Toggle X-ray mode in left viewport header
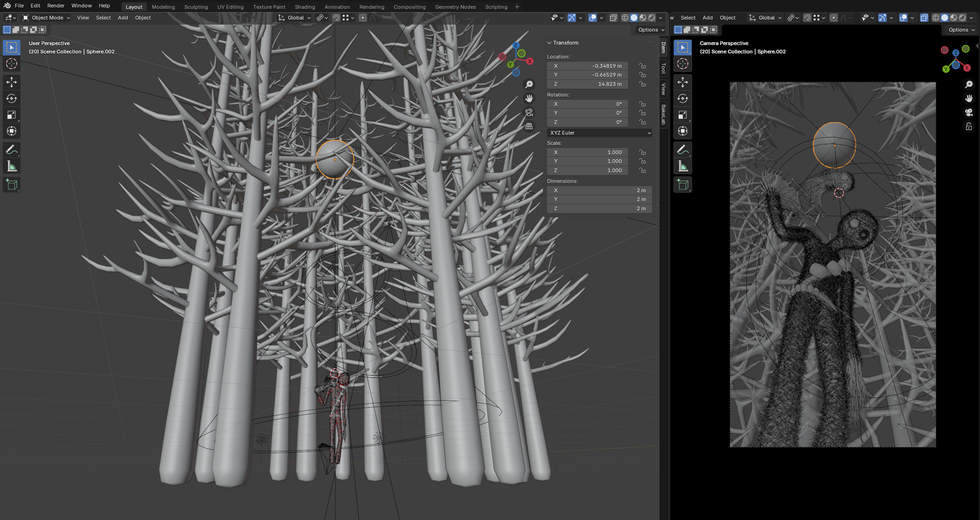The width and height of the screenshot is (980, 520). pos(613,18)
